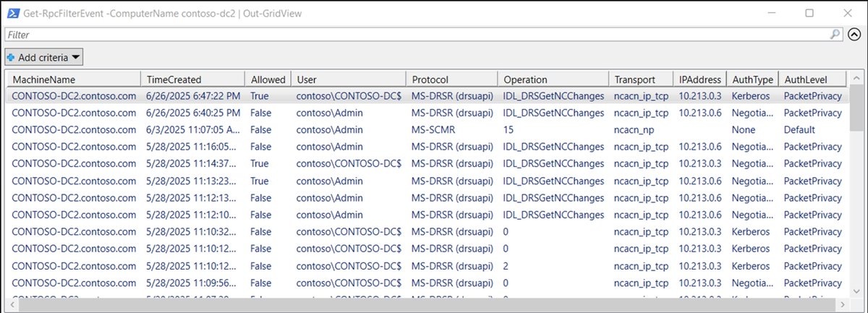Click 6/3/2025 11:07:05 time cell

click(x=192, y=130)
